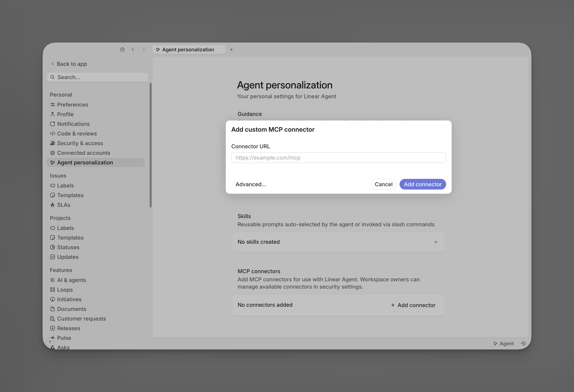
Task: Open the Agent panel at bottom right
Action: [x=503, y=343]
